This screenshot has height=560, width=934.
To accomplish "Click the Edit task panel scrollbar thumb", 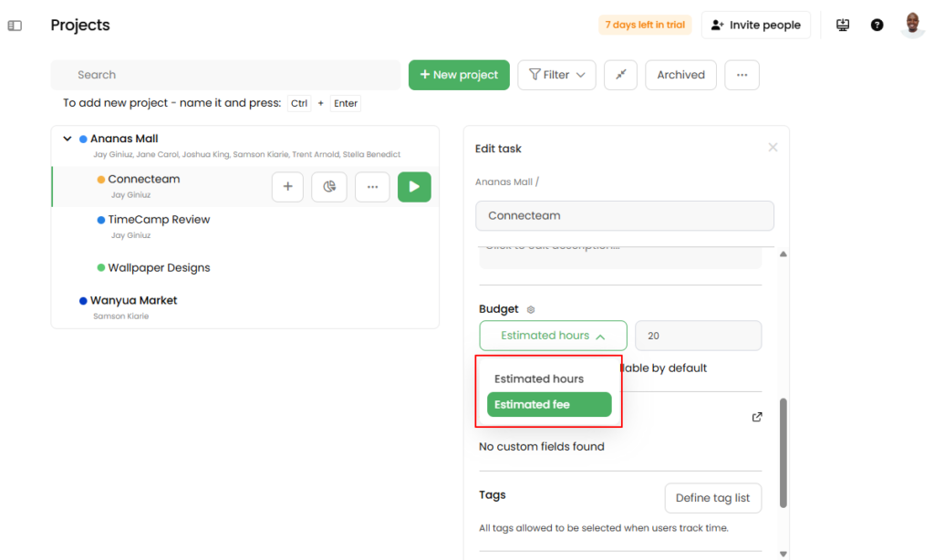I will (783, 452).
